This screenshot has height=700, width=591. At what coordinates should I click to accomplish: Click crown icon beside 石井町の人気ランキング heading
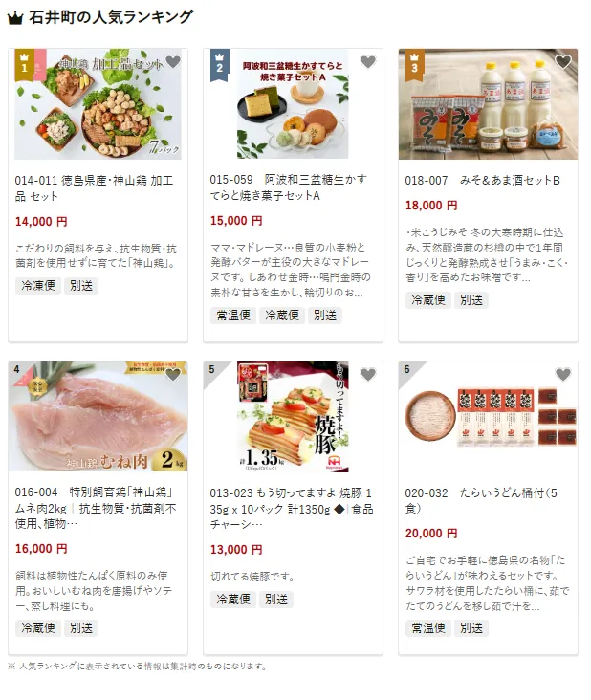pos(15,18)
